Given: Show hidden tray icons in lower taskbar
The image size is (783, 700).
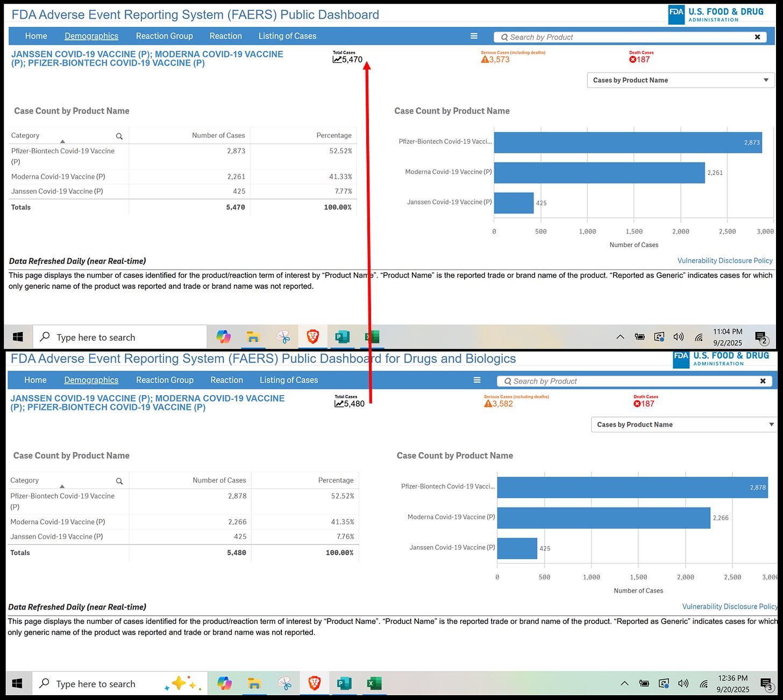Looking at the screenshot, I should point(624,683).
